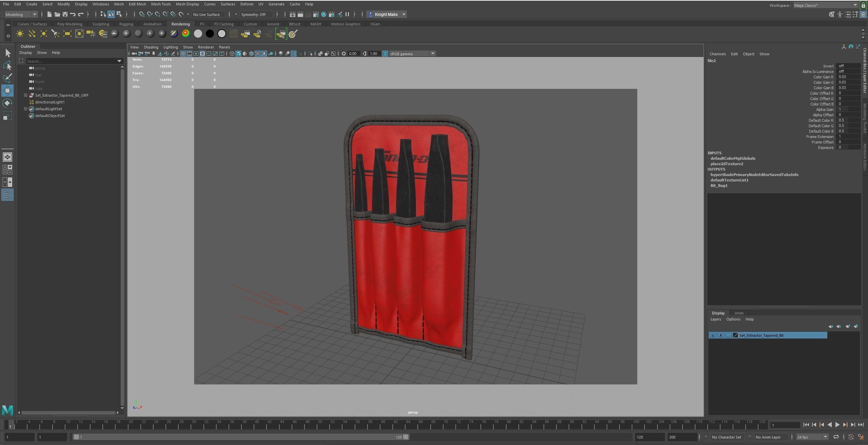Screen dimensions: 868x445
Task: Create a Spot Light from shelf
Action: pos(56,34)
